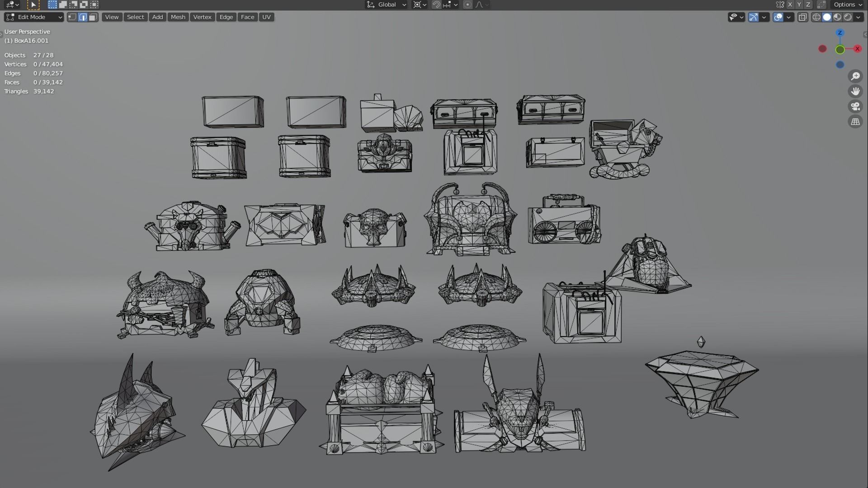Open the editor type selector menu
This screenshot has height=488, width=868.
[x=12, y=5]
